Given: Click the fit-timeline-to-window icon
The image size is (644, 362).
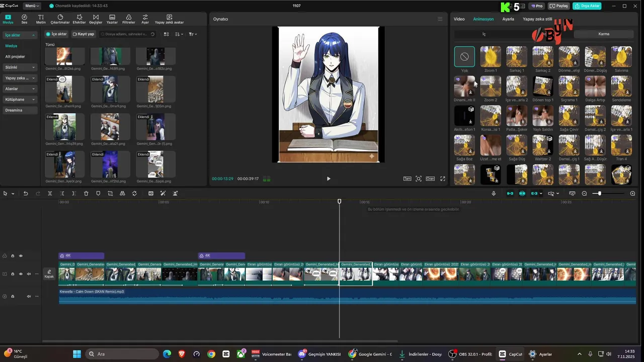Looking at the screenshot, I should pyautogui.click(x=572, y=194).
